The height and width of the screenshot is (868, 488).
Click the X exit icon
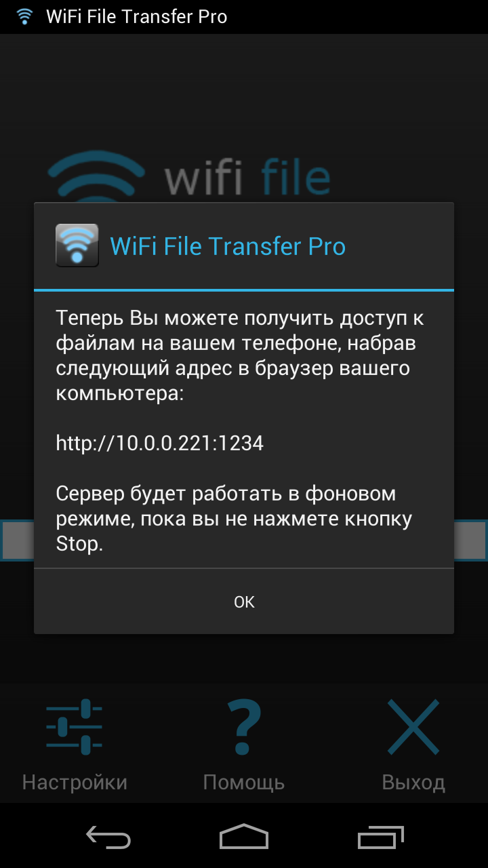pyautogui.click(x=413, y=727)
